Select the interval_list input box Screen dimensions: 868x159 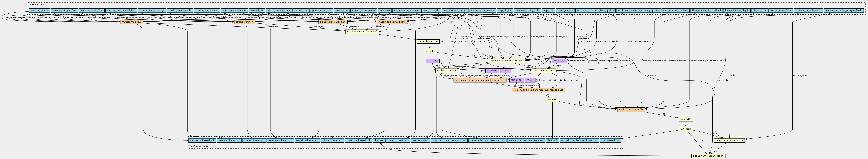257,10
